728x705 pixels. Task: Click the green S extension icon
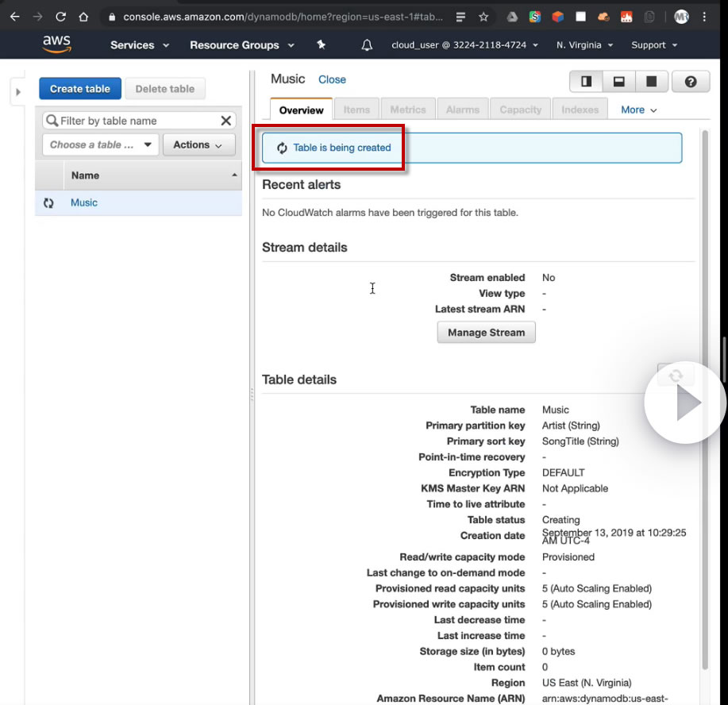coord(535,17)
